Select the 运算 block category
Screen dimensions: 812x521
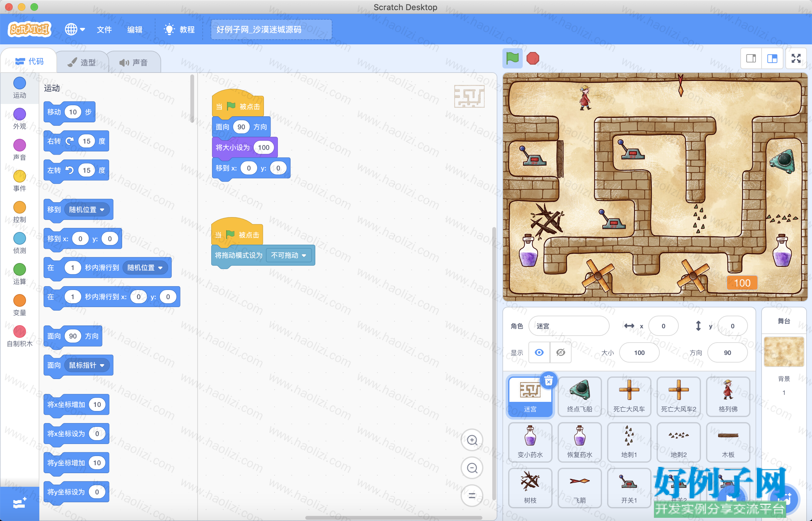pyautogui.click(x=20, y=274)
